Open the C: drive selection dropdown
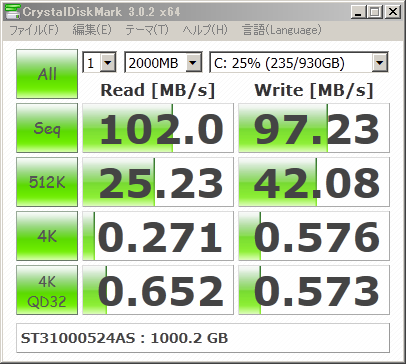 [299, 62]
